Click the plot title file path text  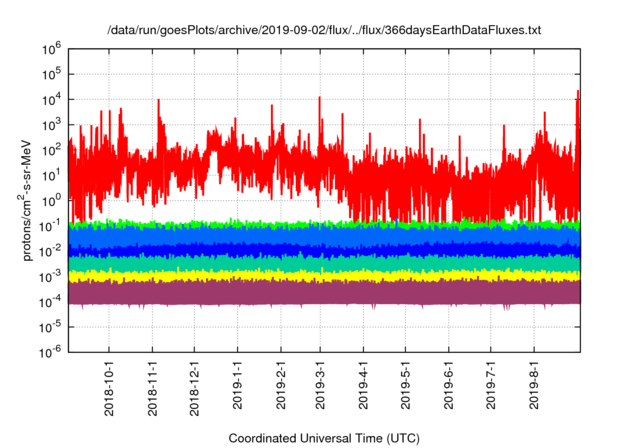pos(324,30)
